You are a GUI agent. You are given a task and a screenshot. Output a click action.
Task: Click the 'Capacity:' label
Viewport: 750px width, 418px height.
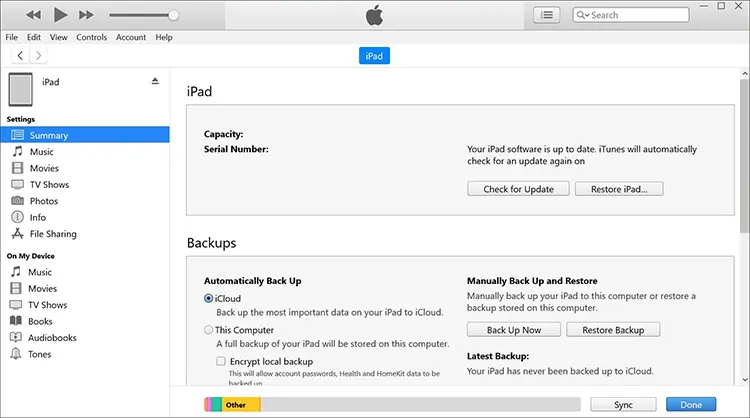pyautogui.click(x=223, y=134)
